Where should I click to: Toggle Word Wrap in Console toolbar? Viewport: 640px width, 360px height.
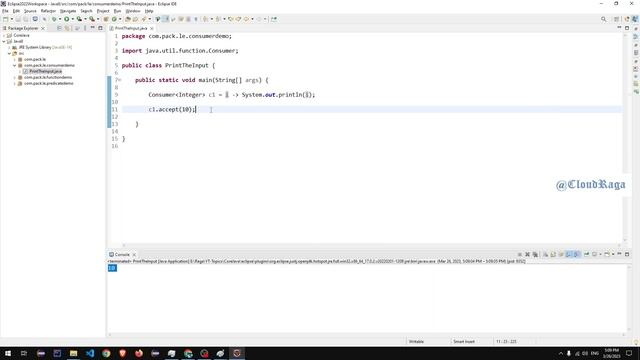click(x=561, y=254)
